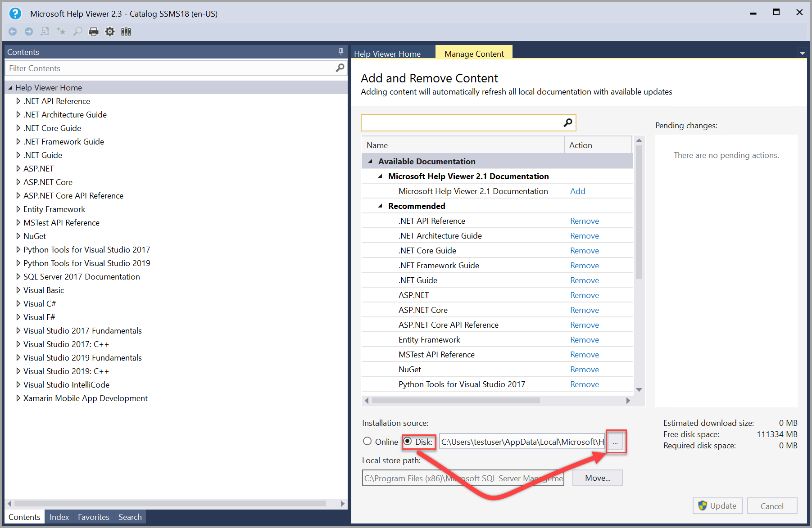The height and width of the screenshot is (528, 812).
Task: Collapse the Help Viewer Home tree node
Action: click(x=10, y=87)
